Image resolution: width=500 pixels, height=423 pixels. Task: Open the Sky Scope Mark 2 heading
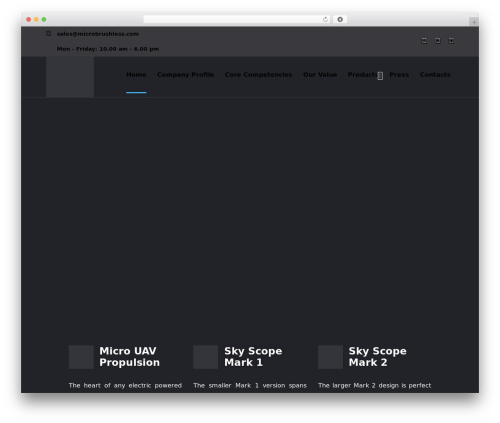tap(377, 357)
